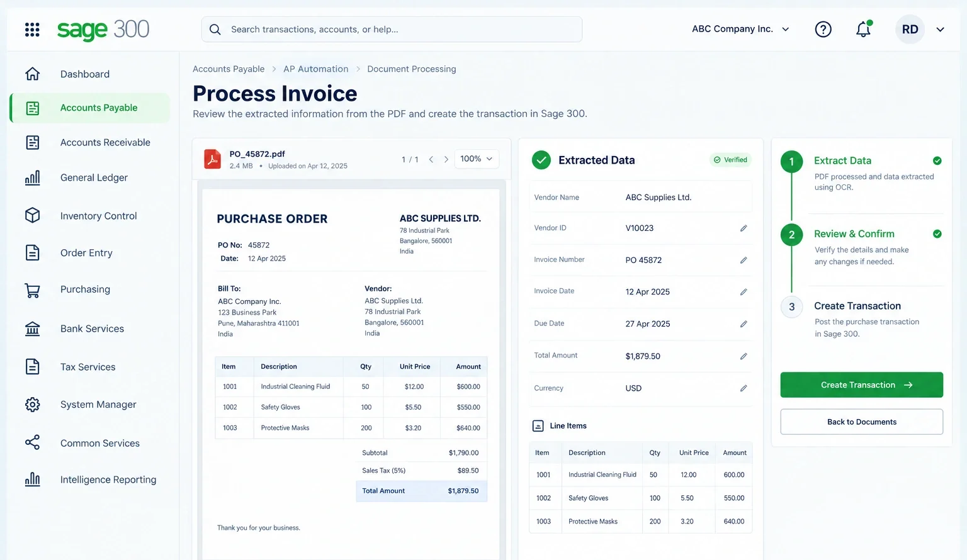Focus the search transactions input field
The width and height of the screenshot is (967, 560).
click(392, 30)
